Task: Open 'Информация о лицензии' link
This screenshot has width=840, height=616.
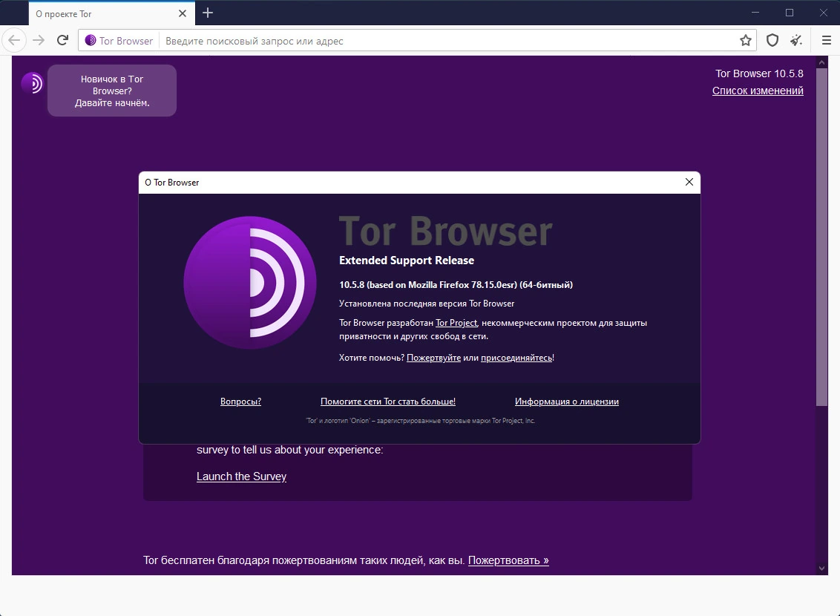Action: pyautogui.click(x=567, y=402)
